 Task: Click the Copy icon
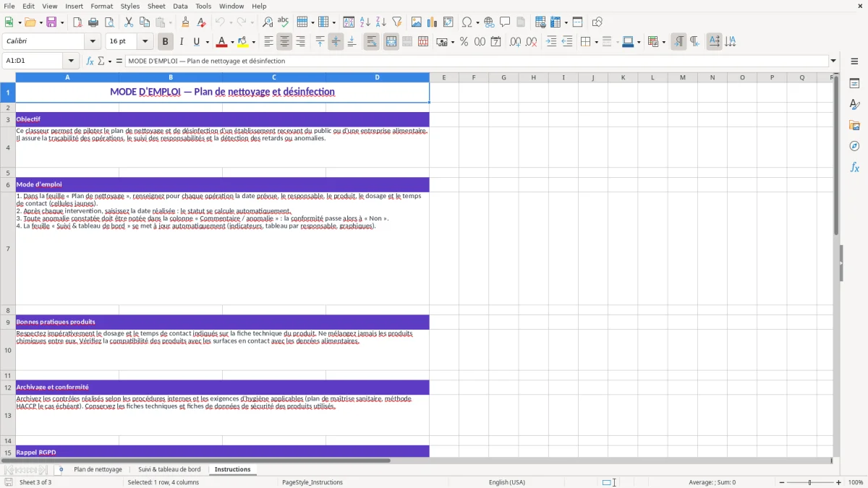pyautogui.click(x=144, y=22)
